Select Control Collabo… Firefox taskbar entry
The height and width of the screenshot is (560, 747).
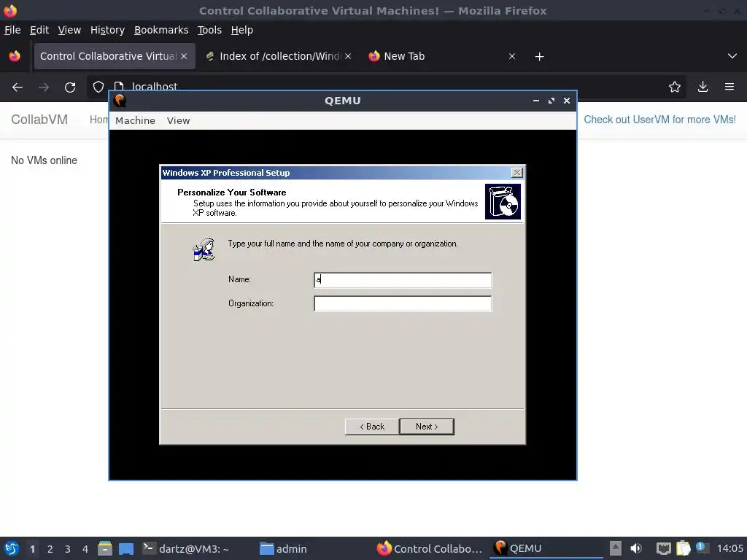(430, 548)
